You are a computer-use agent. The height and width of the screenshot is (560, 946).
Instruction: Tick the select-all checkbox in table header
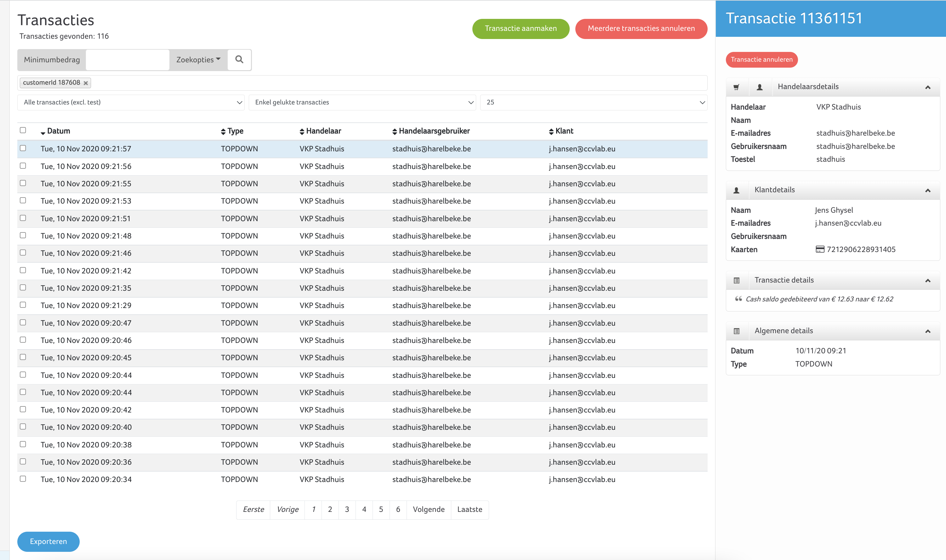(23, 130)
